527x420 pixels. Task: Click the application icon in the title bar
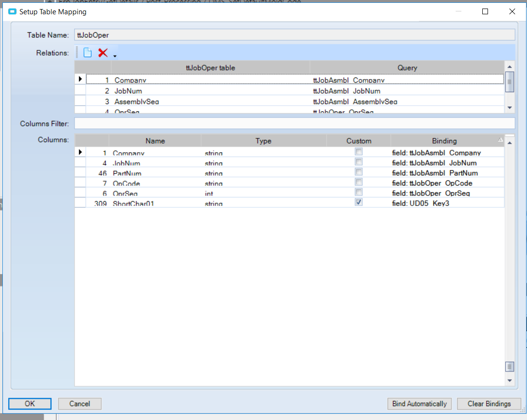tap(12, 11)
